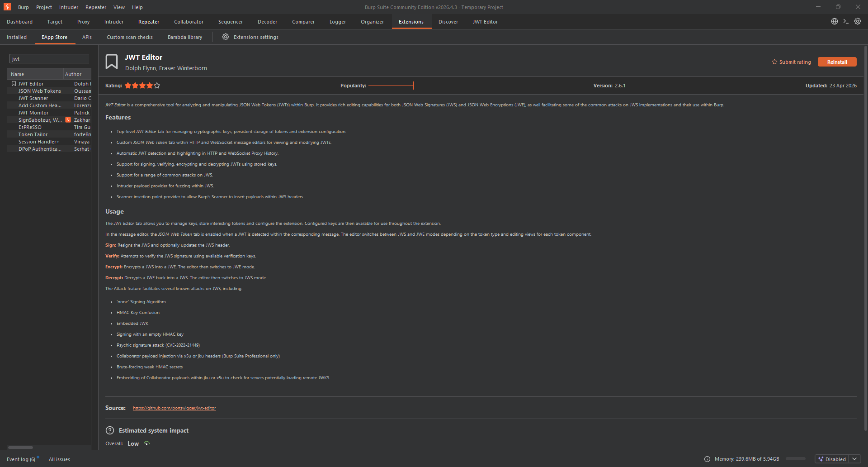Viewport: 868px width, 467px height.
Task: Click the details pane vertical scrollbar
Action: click(865, 238)
